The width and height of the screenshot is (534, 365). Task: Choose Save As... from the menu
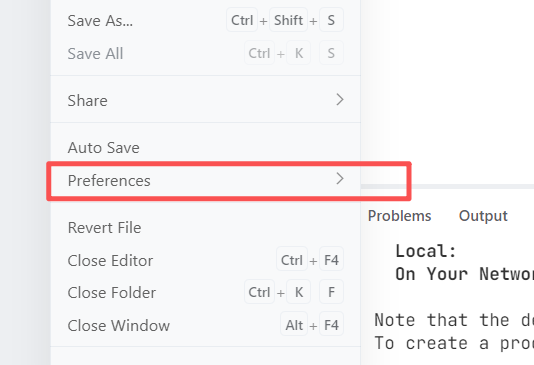coord(206,20)
